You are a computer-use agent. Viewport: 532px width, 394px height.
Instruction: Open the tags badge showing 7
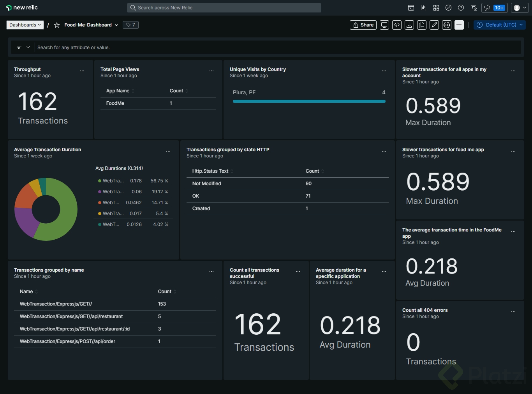click(x=130, y=25)
